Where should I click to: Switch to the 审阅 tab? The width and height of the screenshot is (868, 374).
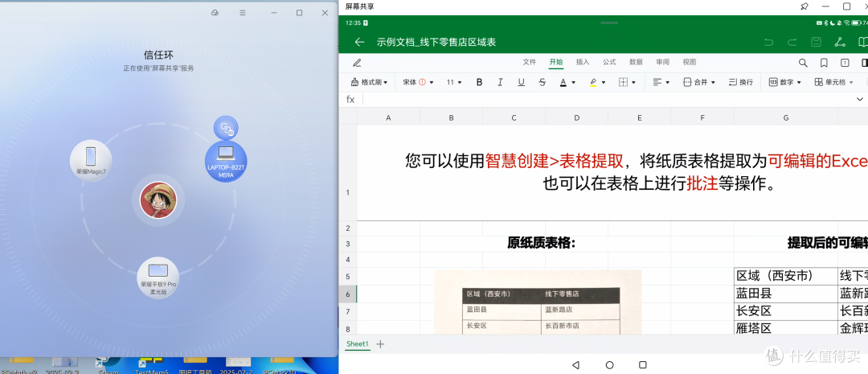click(x=662, y=62)
